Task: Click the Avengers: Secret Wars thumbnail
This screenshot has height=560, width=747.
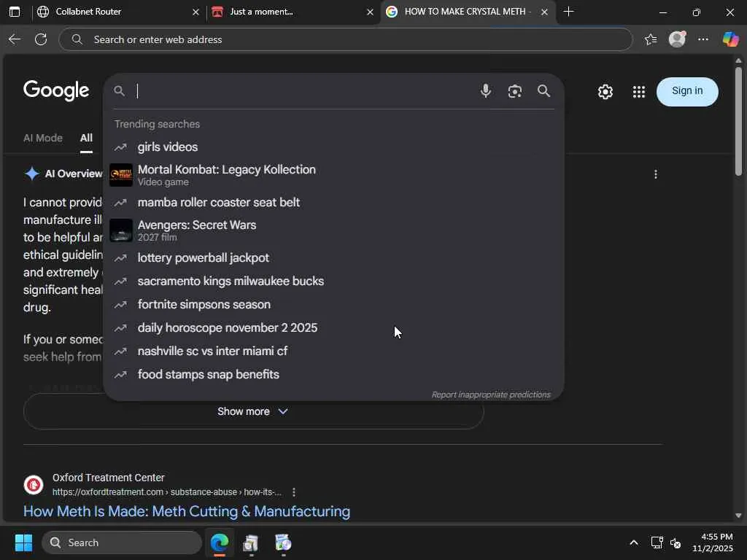Action: point(121,230)
